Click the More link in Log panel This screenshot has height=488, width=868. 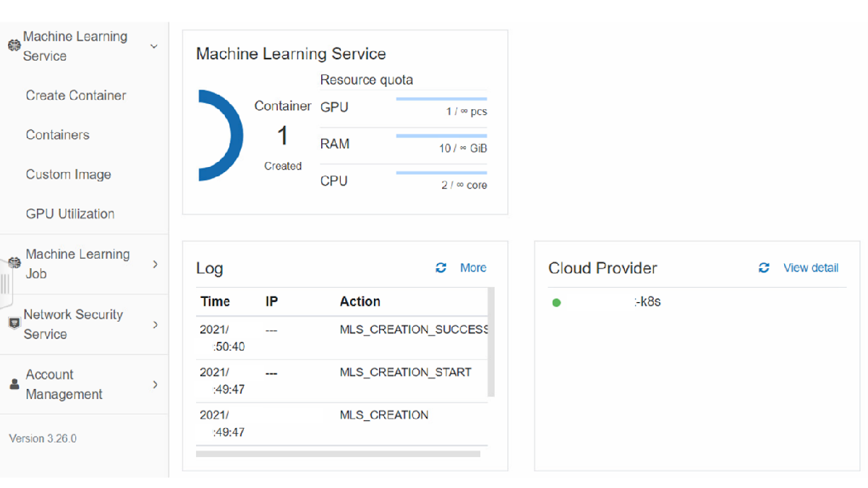(473, 268)
